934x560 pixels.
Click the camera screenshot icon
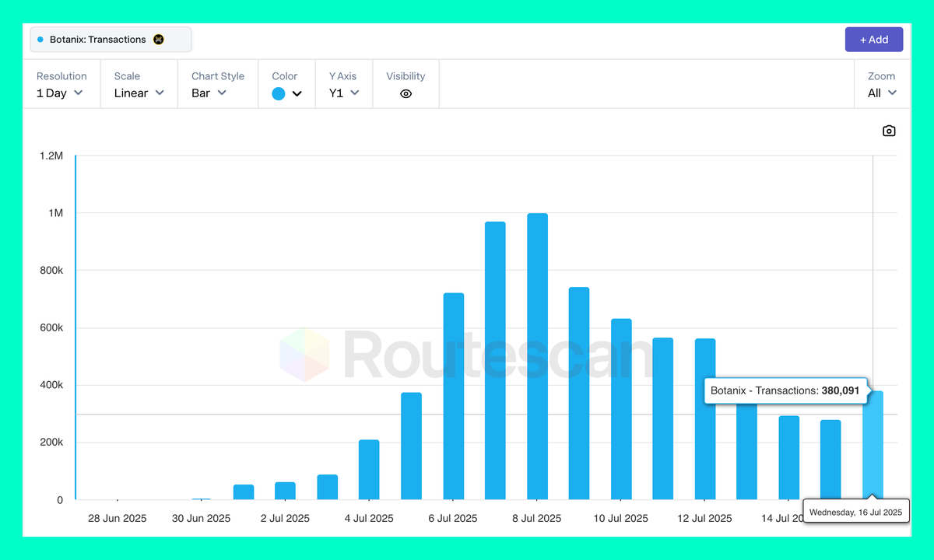889,131
